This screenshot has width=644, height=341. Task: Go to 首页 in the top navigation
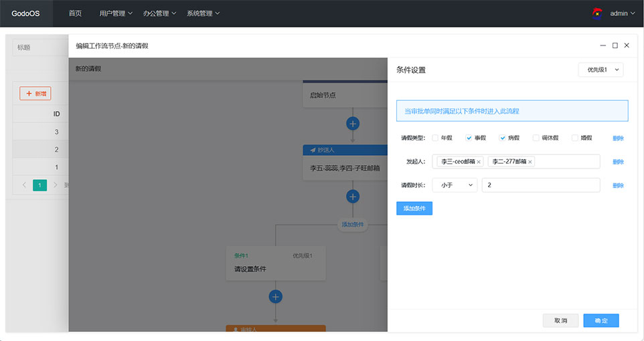[75, 13]
